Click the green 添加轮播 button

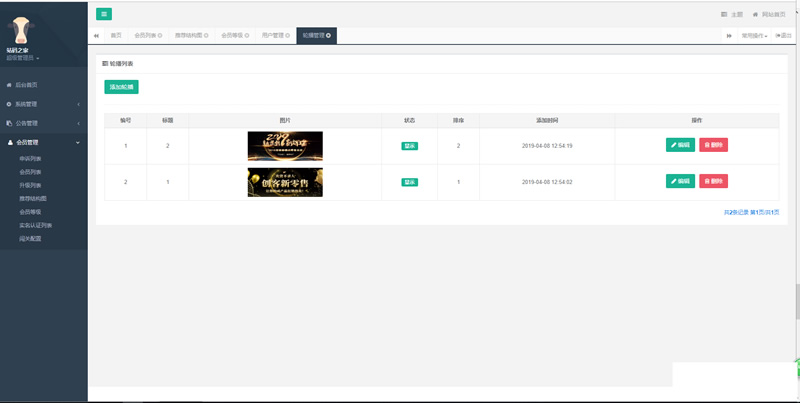(121, 87)
